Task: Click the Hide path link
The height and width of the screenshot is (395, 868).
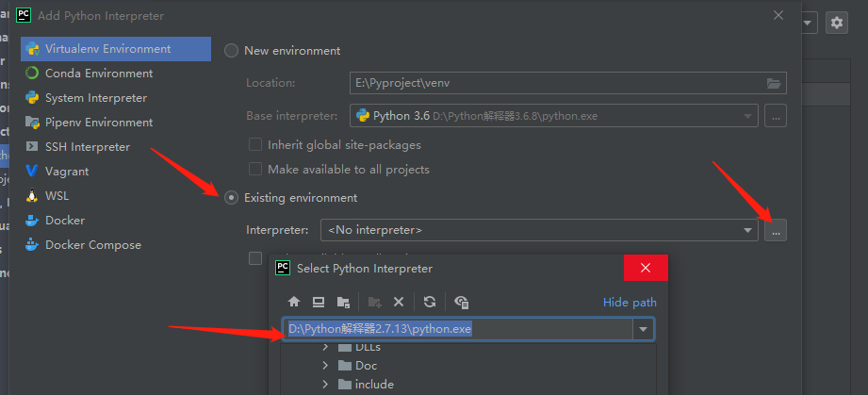Action: [x=630, y=303]
